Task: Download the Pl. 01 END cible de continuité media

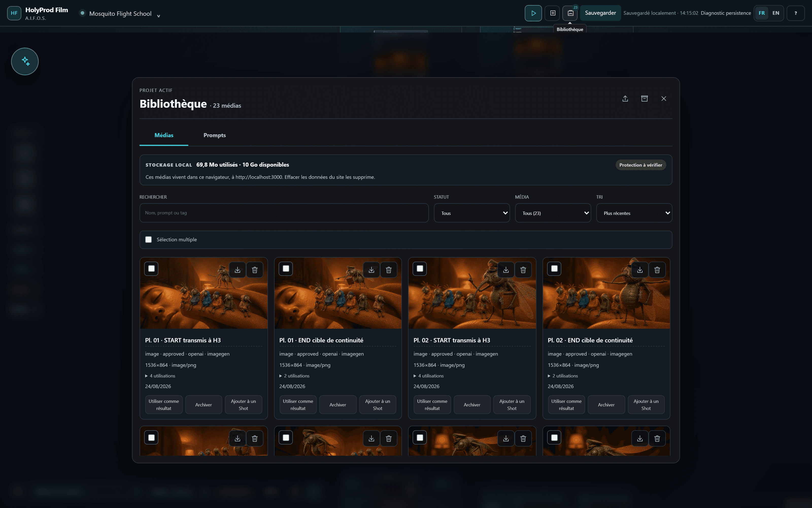Action: pyautogui.click(x=371, y=270)
